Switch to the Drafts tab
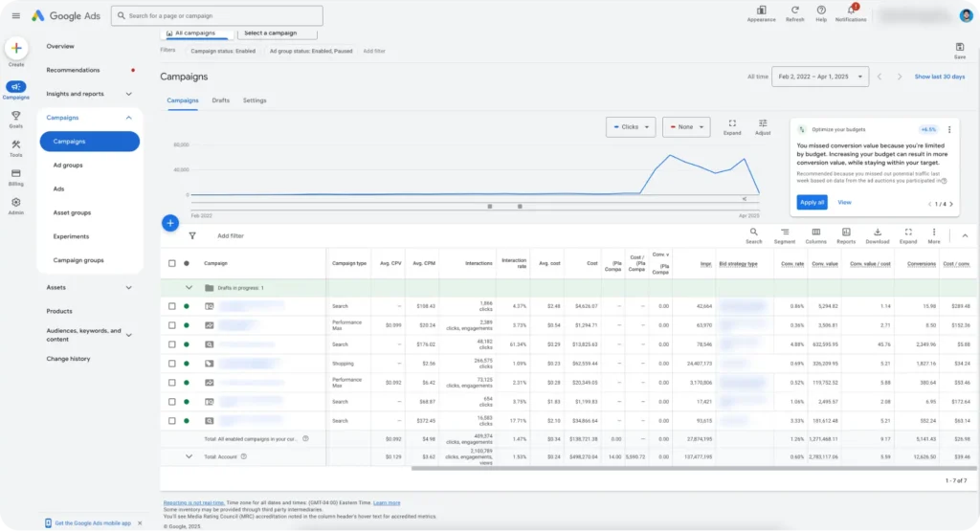This screenshot has width=980, height=532. (x=220, y=100)
